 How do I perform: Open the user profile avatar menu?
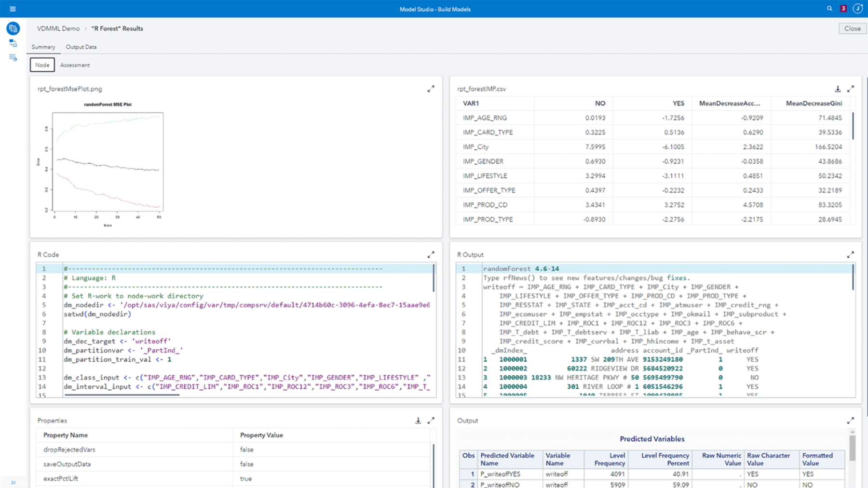pos(857,8)
